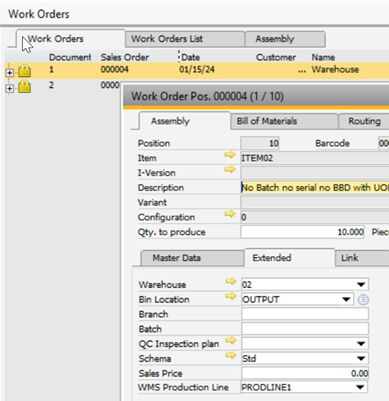This screenshot has height=401, width=389.
Task: Click the Work Order Pos. 000004 title bar
Action: pos(256,96)
